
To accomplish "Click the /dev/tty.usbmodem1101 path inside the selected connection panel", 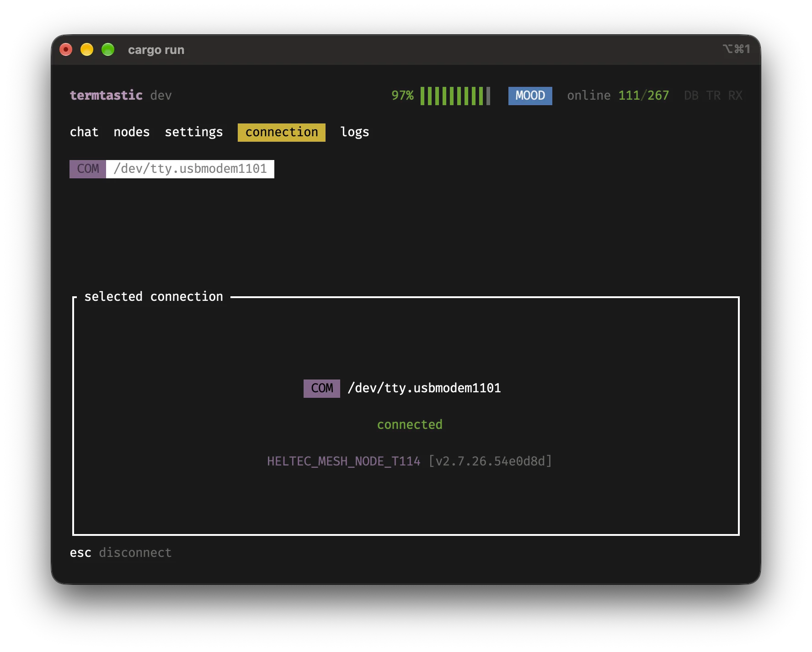I will 424,388.
